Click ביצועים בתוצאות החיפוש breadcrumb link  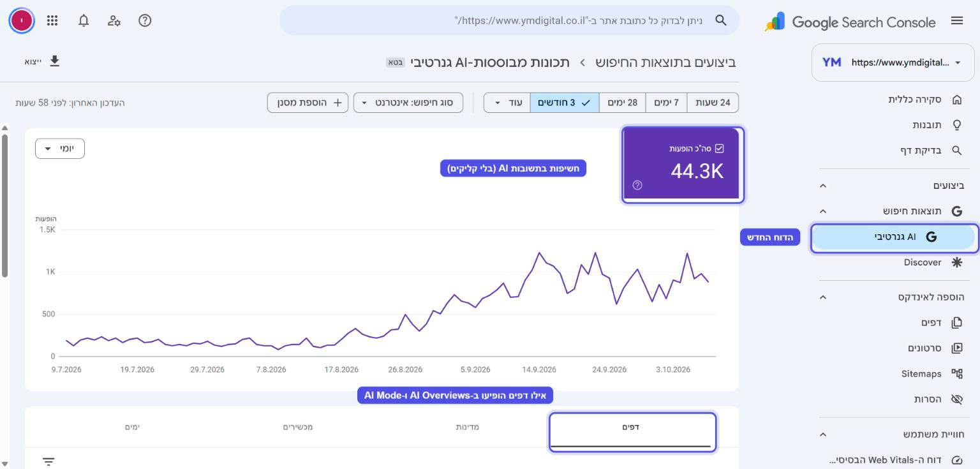click(x=665, y=63)
